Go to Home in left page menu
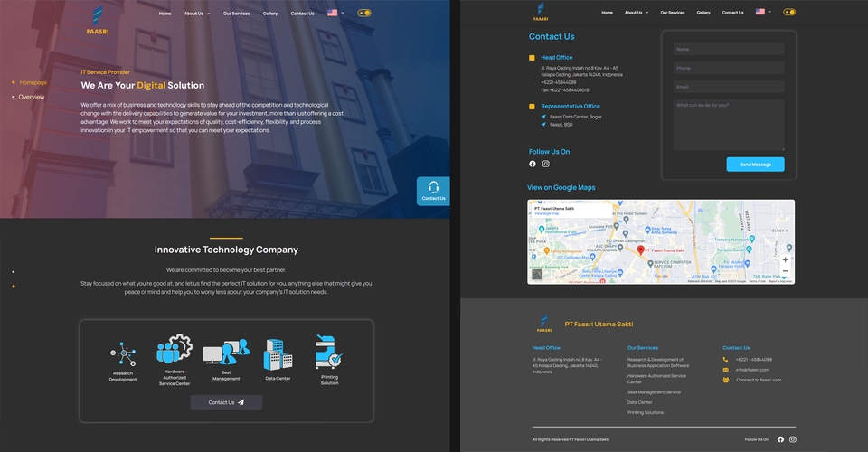Image resolution: width=868 pixels, height=452 pixels. tap(165, 14)
